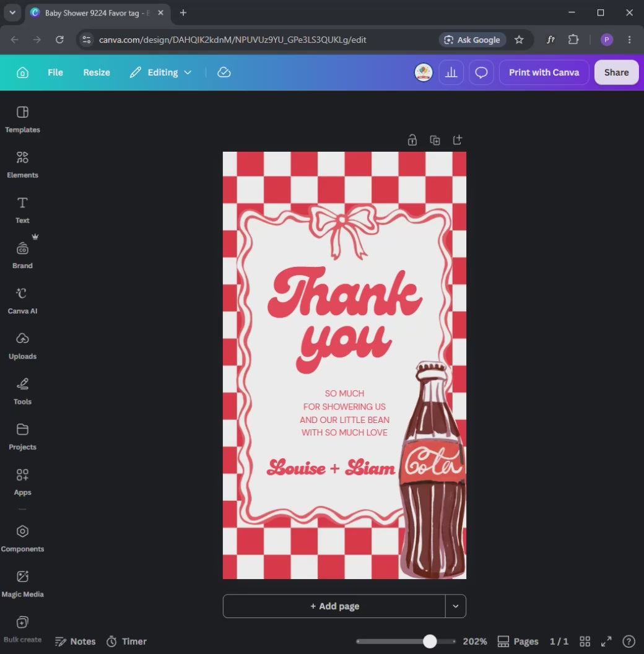The image size is (644, 654).
Task: Open the analytics insights icon
Action: coord(451,72)
